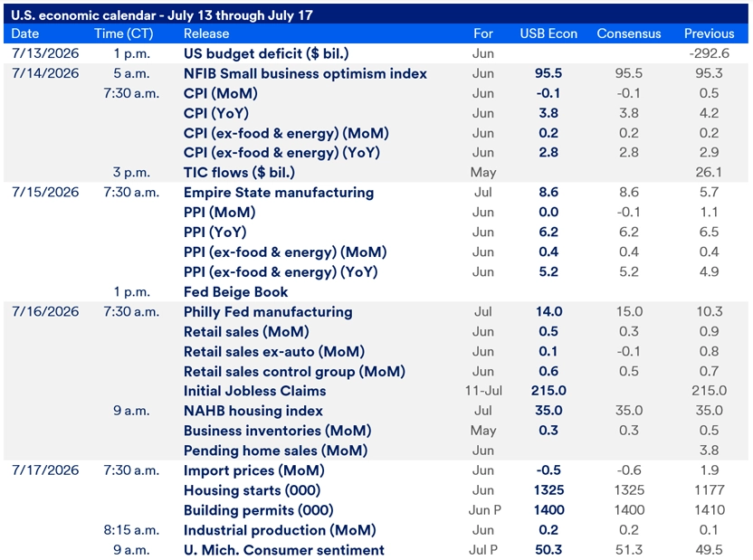Select 'PPI (MoM)' release name
Image resolution: width=753 pixels, height=560 pixels.
click(x=219, y=212)
